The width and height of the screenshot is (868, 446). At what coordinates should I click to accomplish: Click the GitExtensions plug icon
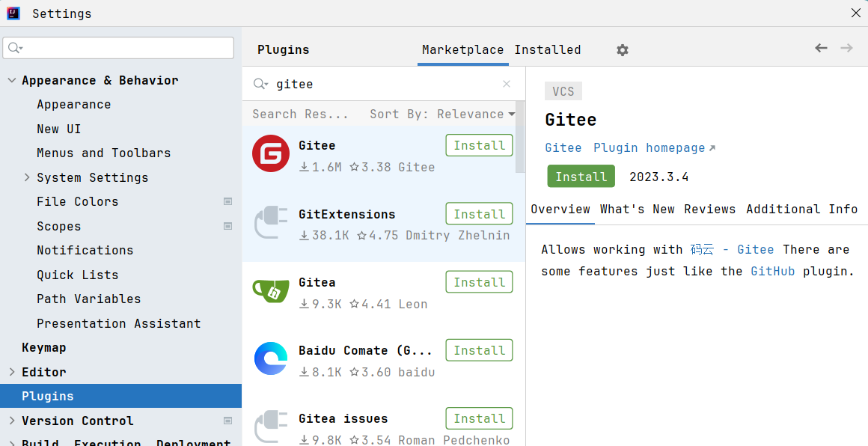coord(271,222)
